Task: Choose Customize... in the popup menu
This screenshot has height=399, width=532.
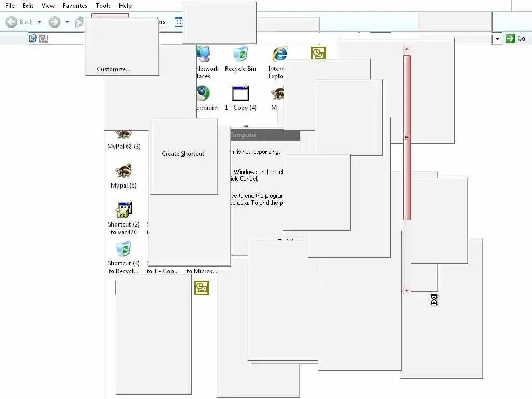Action: click(114, 69)
